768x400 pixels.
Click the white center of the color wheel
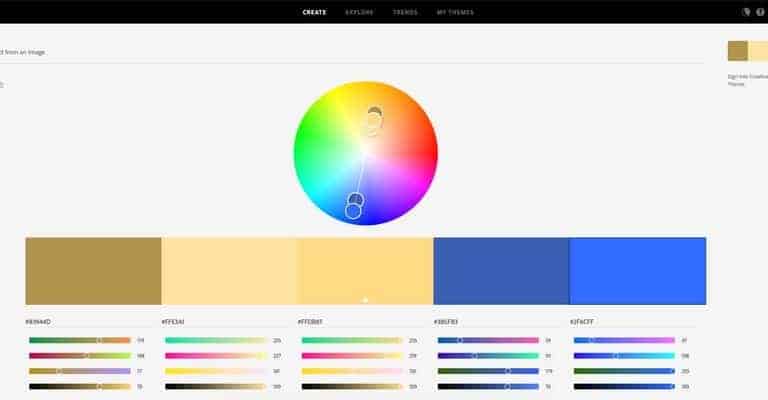coord(365,151)
